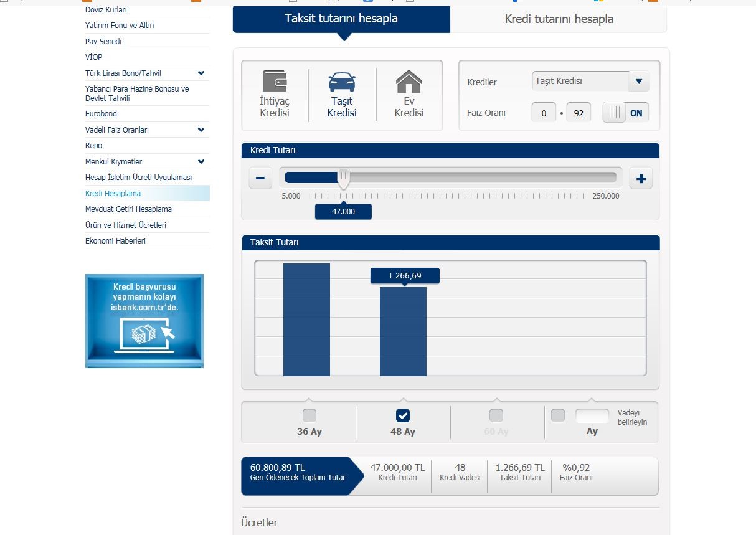Expand Vadeli Faiz Oranları section
The height and width of the screenshot is (535, 756).
[x=201, y=130]
